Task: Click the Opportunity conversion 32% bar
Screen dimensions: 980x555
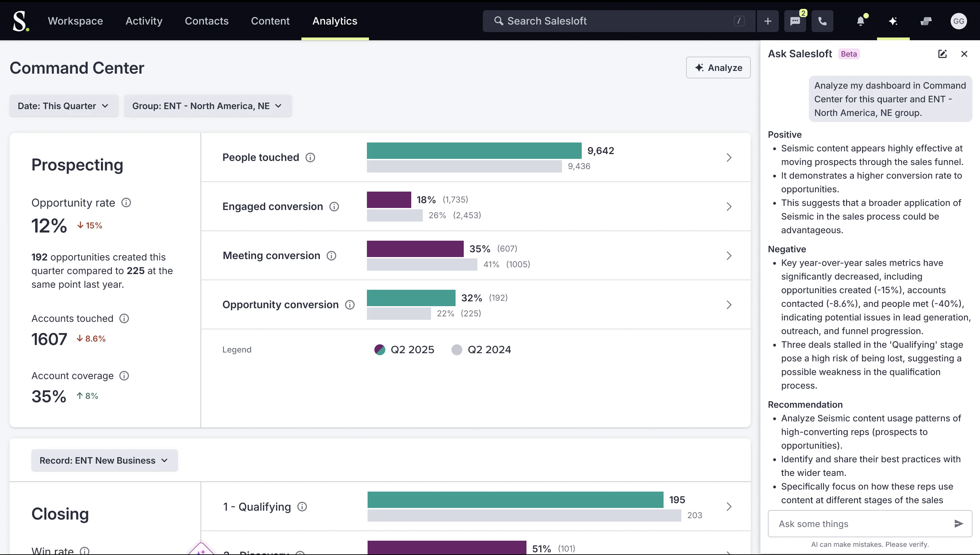Action: 411,298
